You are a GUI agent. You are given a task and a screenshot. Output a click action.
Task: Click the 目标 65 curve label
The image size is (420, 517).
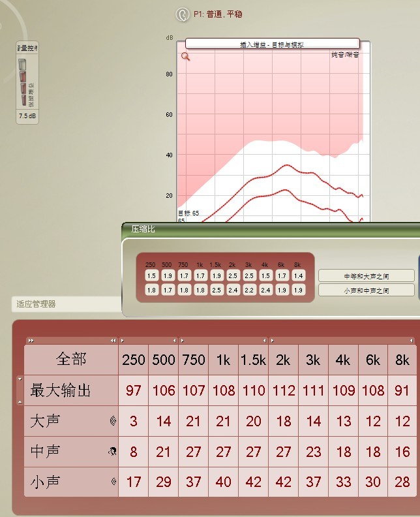188,213
